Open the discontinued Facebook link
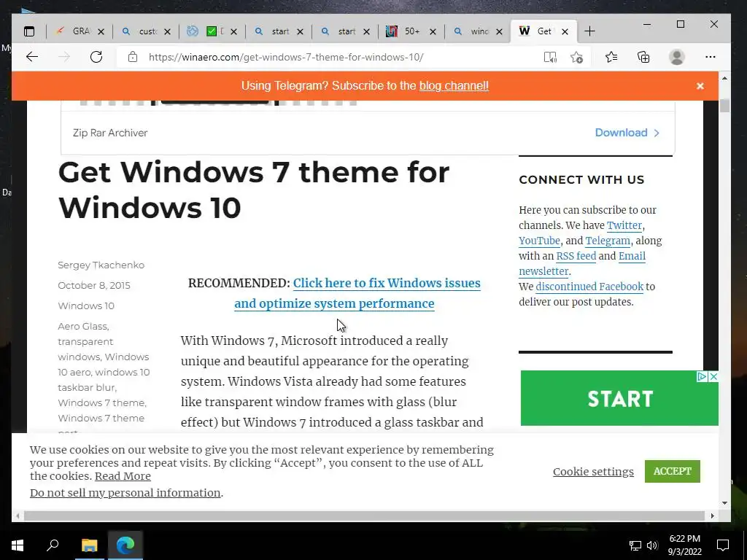The width and height of the screenshot is (747, 560). 589,286
